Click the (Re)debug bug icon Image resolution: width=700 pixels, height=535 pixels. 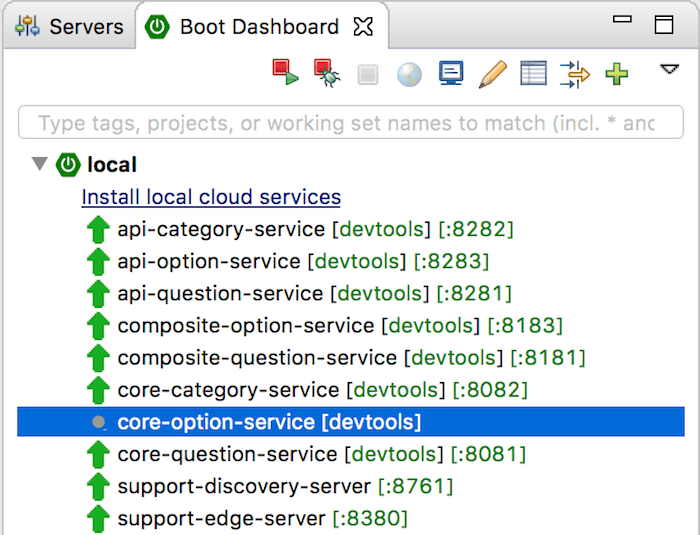point(327,72)
